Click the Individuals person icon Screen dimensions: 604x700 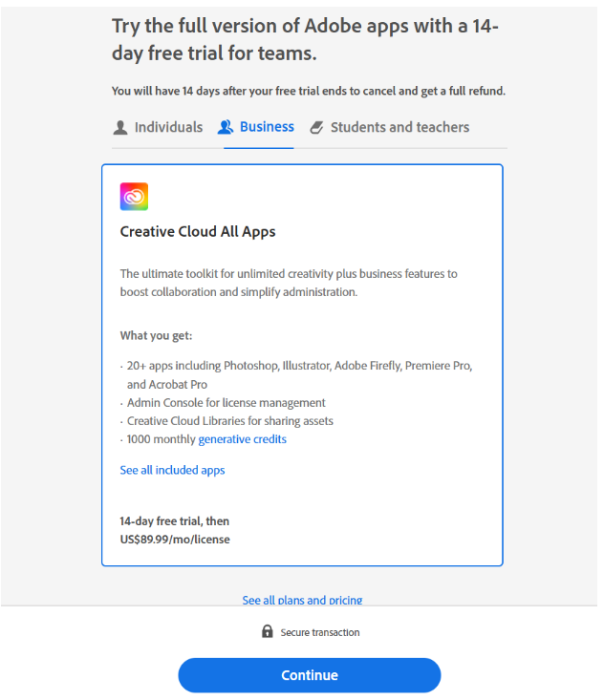(119, 127)
